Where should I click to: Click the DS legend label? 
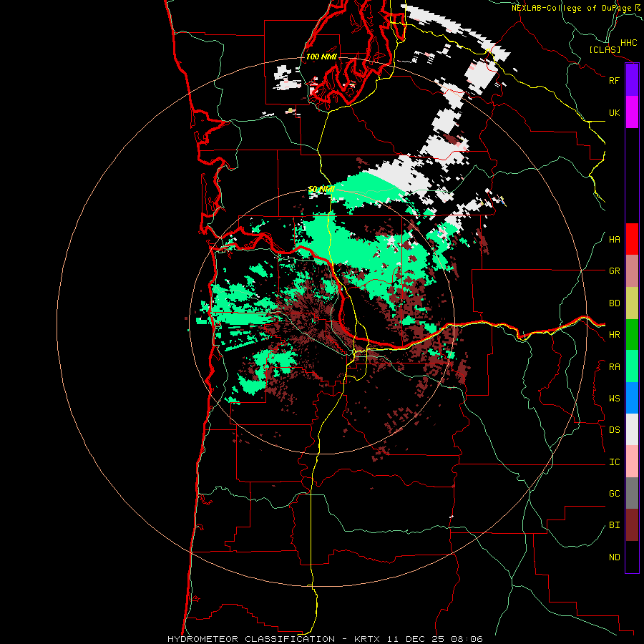[x=614, y=430]
